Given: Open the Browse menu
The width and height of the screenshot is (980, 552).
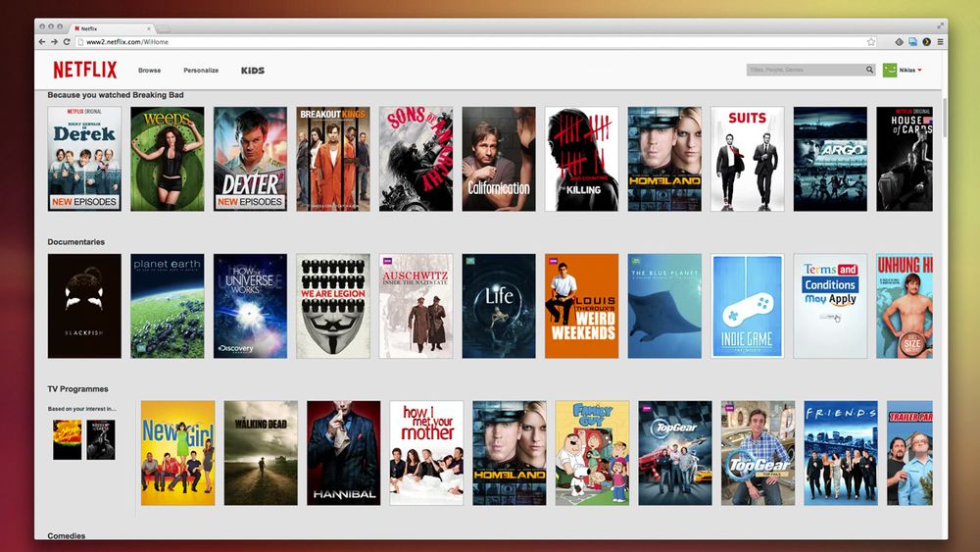Looking at the screenshot, I should tap(149, 71).
